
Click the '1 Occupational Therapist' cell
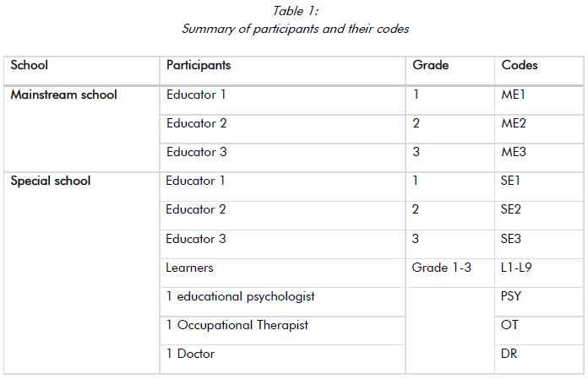click(237, 325)
